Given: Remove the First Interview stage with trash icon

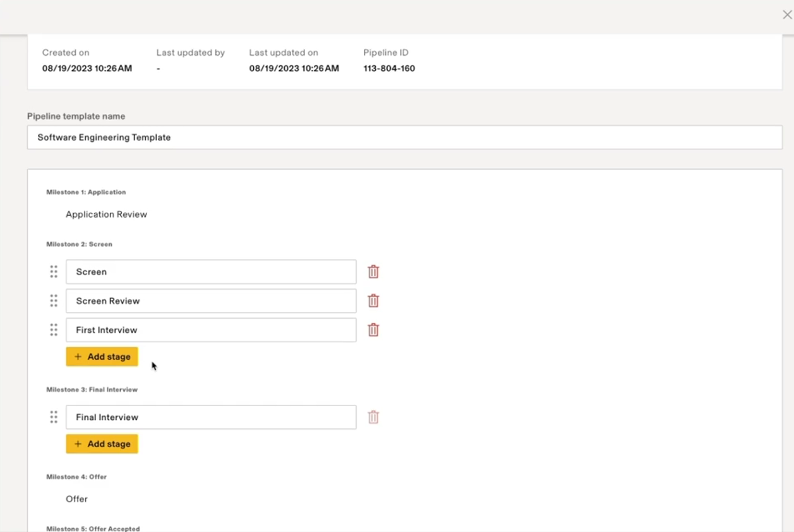Looking at the screenshot, I should (373, 330).
